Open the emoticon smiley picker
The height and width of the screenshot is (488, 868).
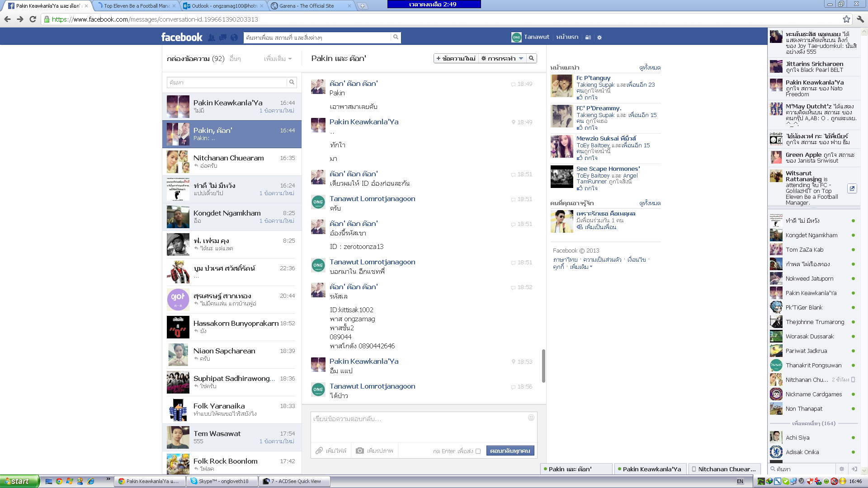531,418
